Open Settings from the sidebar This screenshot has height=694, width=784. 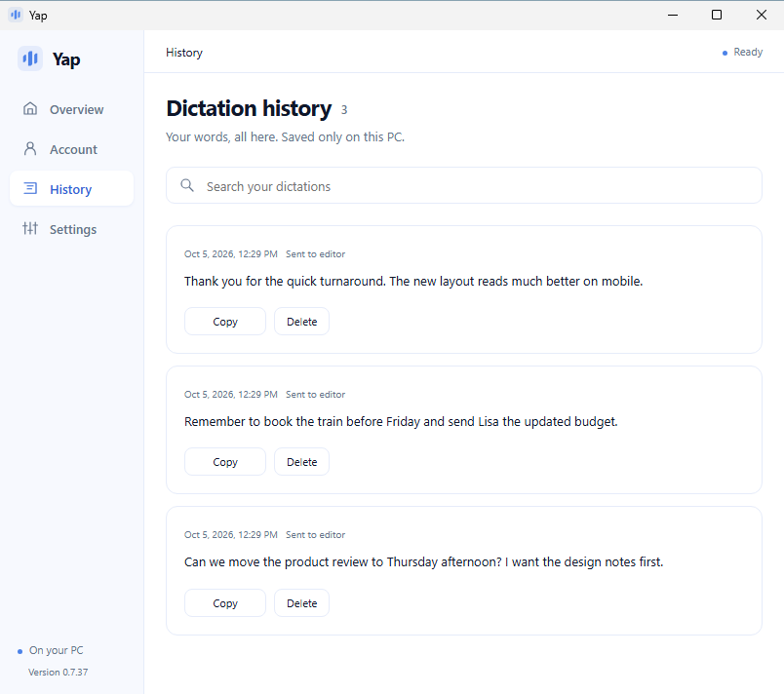point(71,229)
